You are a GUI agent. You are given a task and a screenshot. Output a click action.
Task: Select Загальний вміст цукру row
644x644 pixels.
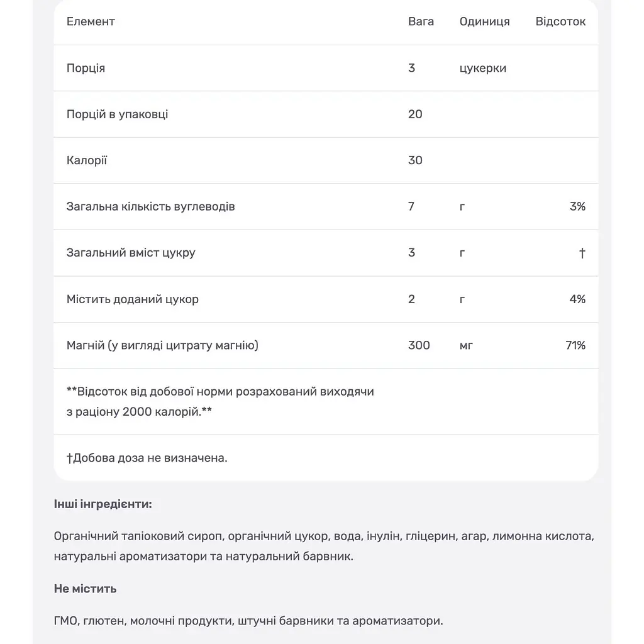[x=326, y=253]
